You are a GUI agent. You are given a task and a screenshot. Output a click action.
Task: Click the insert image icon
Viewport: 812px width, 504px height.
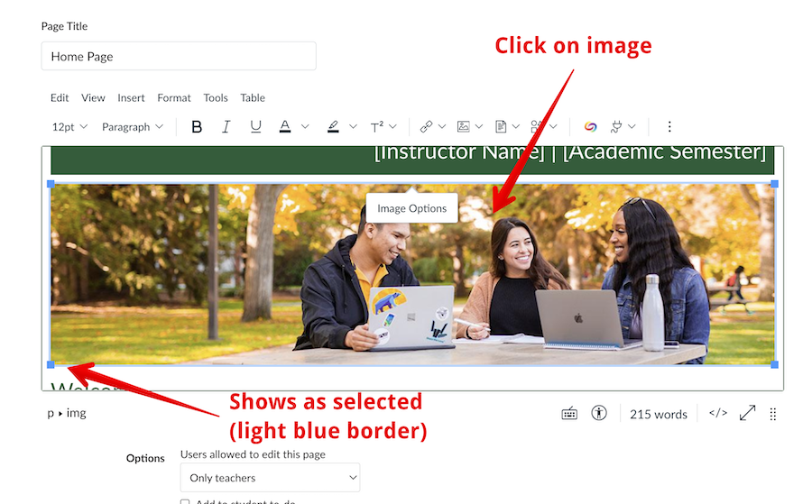coord(464,127)
